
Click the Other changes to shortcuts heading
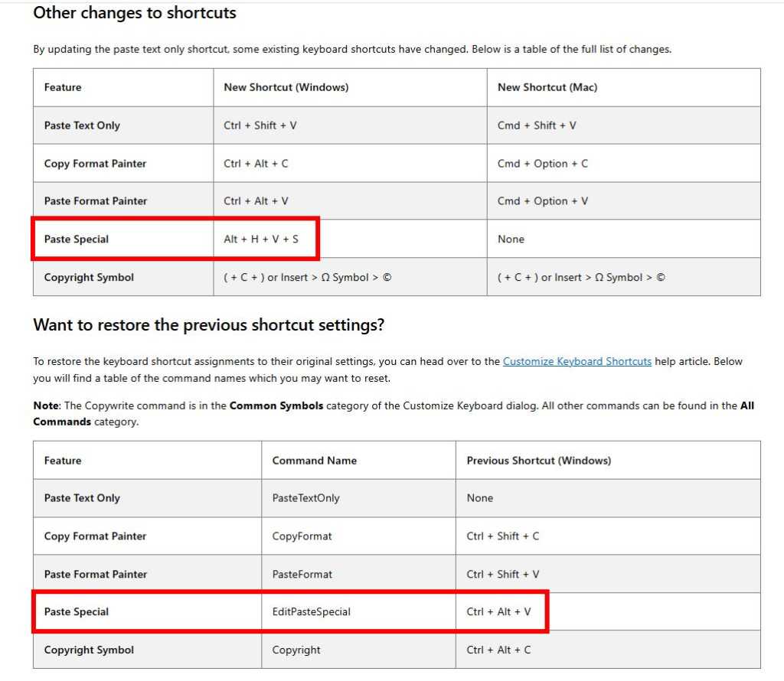pyautogui.click(x=134, y=13)
